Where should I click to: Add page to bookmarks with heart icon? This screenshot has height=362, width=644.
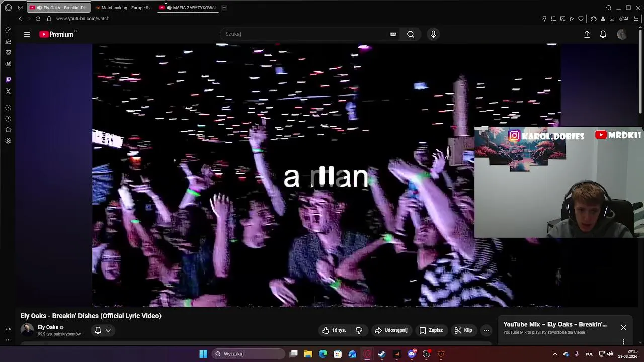click(581, 19)
